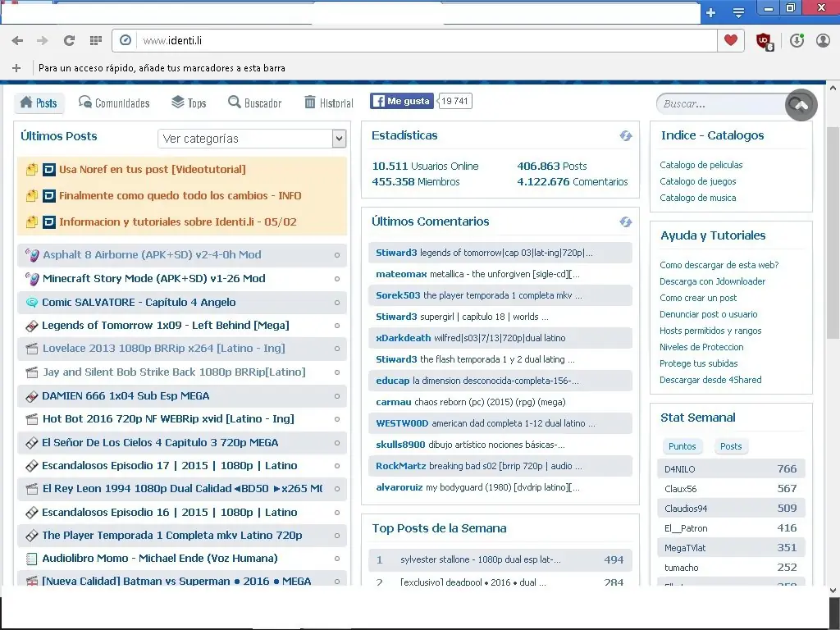This screenshot has width=840, height=630.
Task: Switch Stat Semanal to Posts
Action: [x=731, y=446]
